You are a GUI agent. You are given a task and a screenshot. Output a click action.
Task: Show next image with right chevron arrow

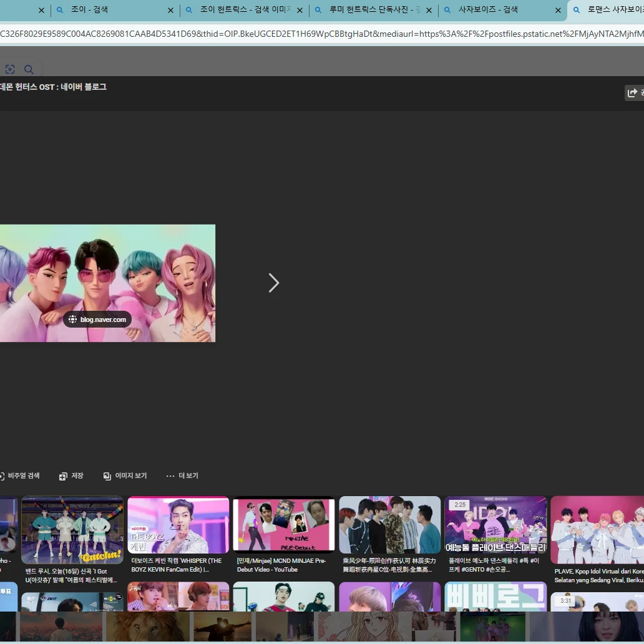[274, 283]
